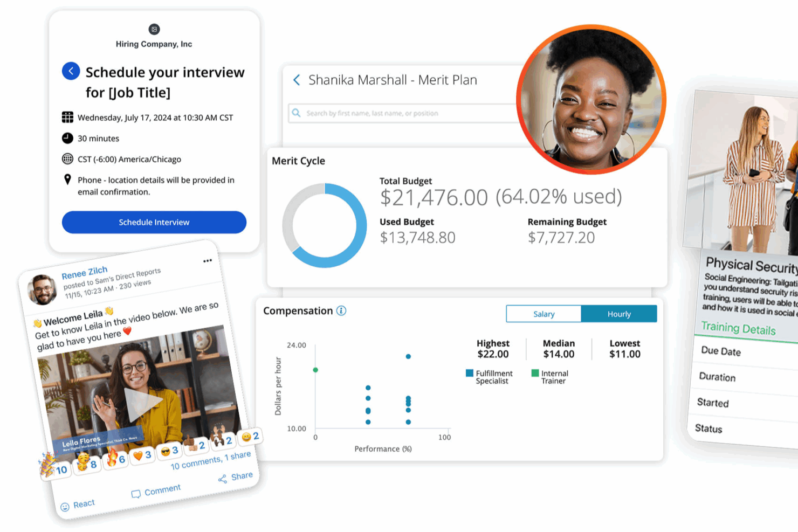Play the Welcome Leila video

[142, 402]
